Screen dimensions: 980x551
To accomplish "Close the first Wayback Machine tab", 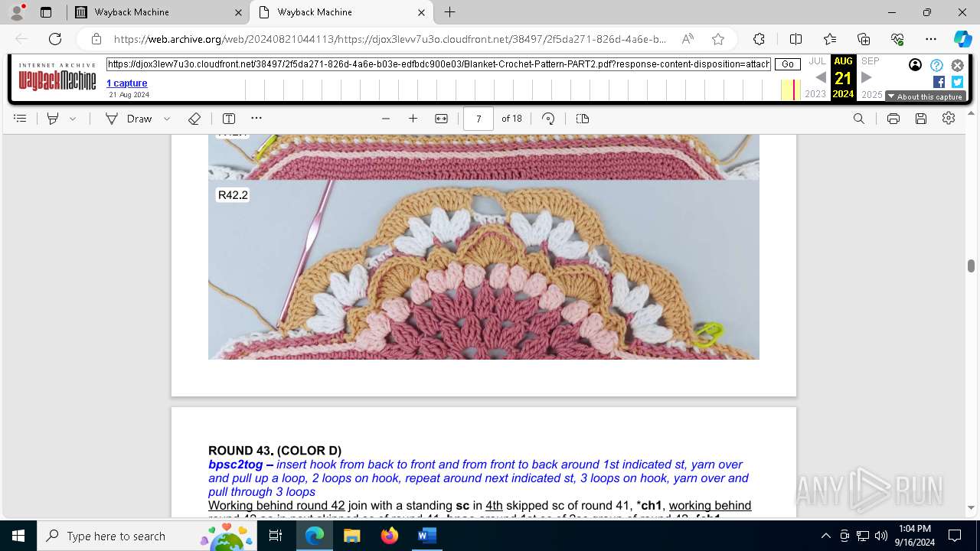I will click(x=238, y=12).
